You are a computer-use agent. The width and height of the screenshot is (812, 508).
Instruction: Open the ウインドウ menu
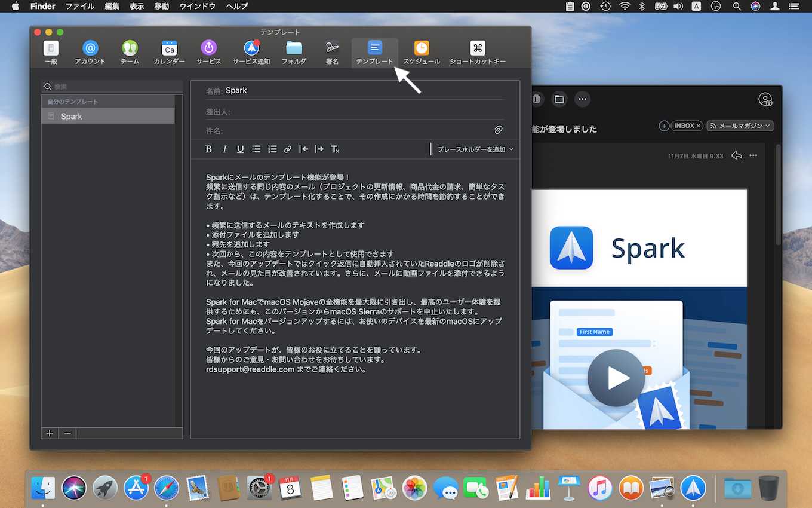click(198, 6)
